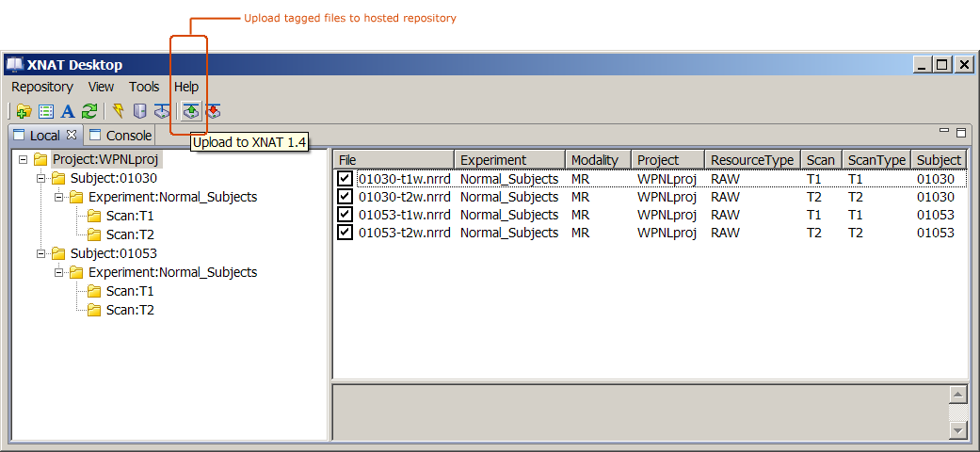Screen dimensions: 980x452
Task: Click the red arrow download drive icon
Action: point(214,111)
